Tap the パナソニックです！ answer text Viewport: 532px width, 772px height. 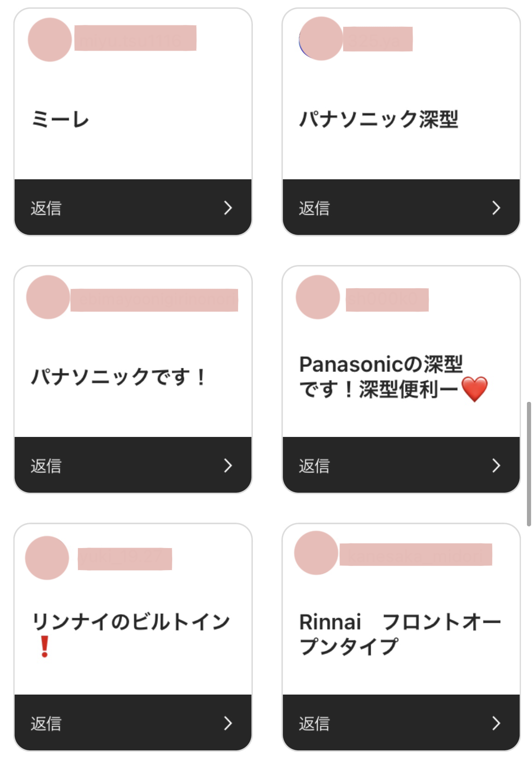tap(118, 377)
